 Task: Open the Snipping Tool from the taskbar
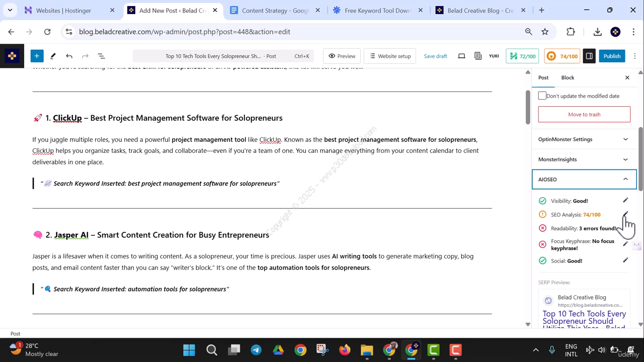point(323,350)
